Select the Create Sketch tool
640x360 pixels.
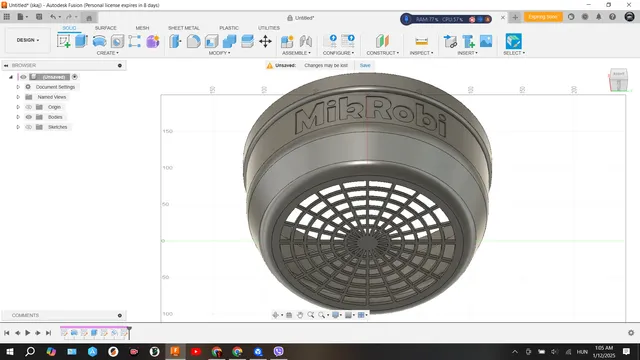[64, 41]
